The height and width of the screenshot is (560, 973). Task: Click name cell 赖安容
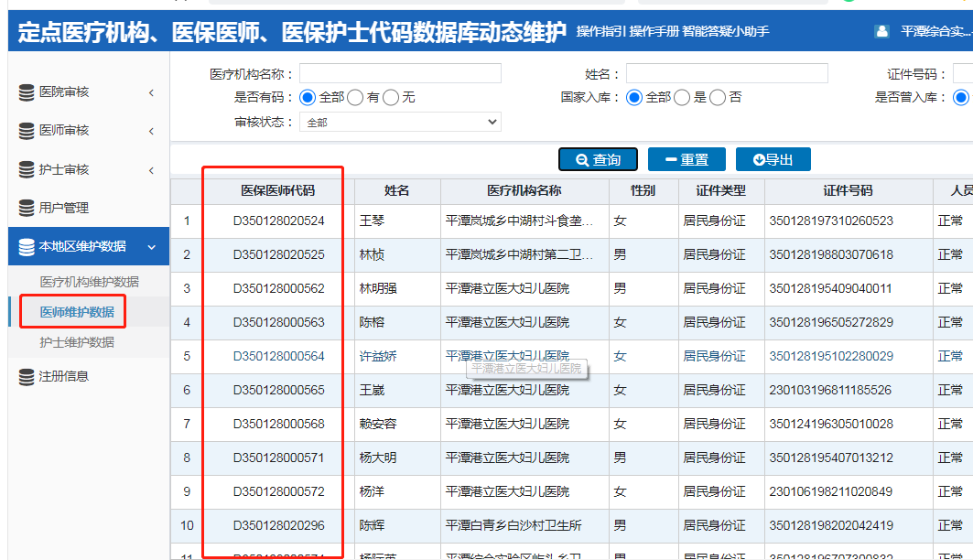pos(378,425)
